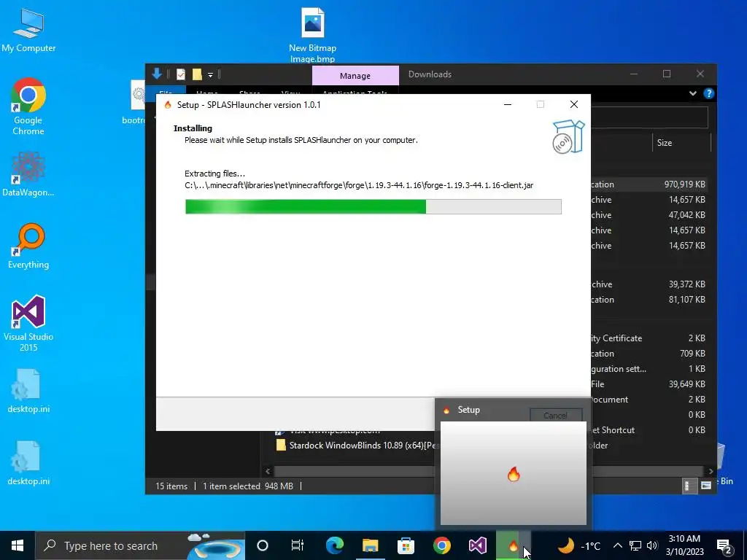Open Visual Studio from taskbar
Image resolution: width=747 pixels, height=560 pixels.
click(x=477, y=545)
